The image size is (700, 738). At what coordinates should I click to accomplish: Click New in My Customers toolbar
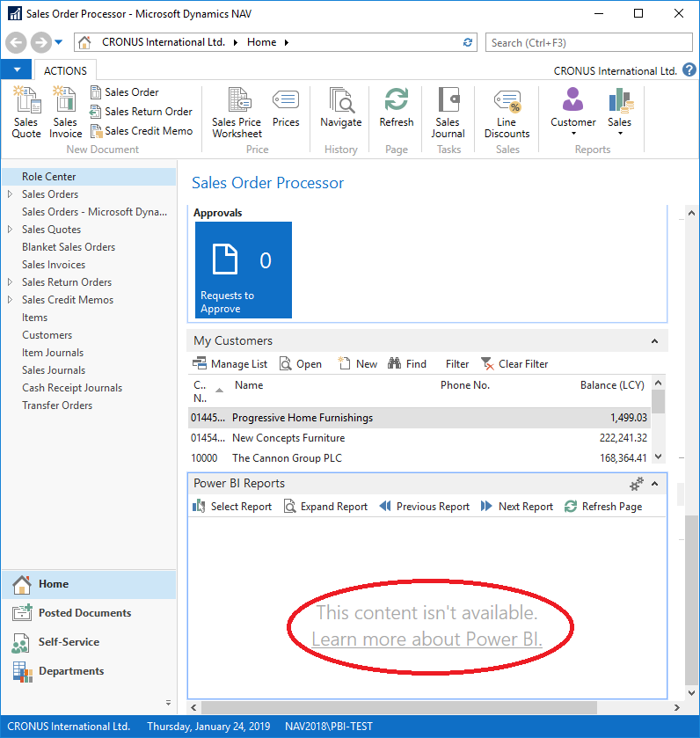(x=358, y=364)
